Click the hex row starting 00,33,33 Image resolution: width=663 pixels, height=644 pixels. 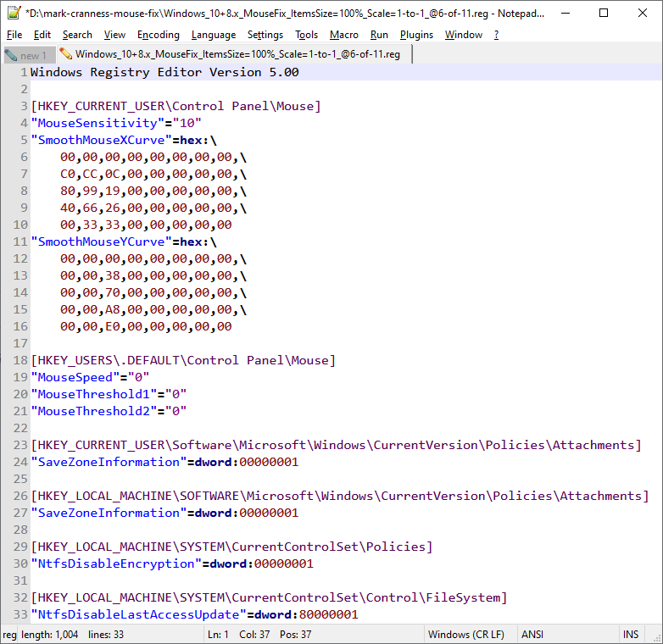[146, 225]
